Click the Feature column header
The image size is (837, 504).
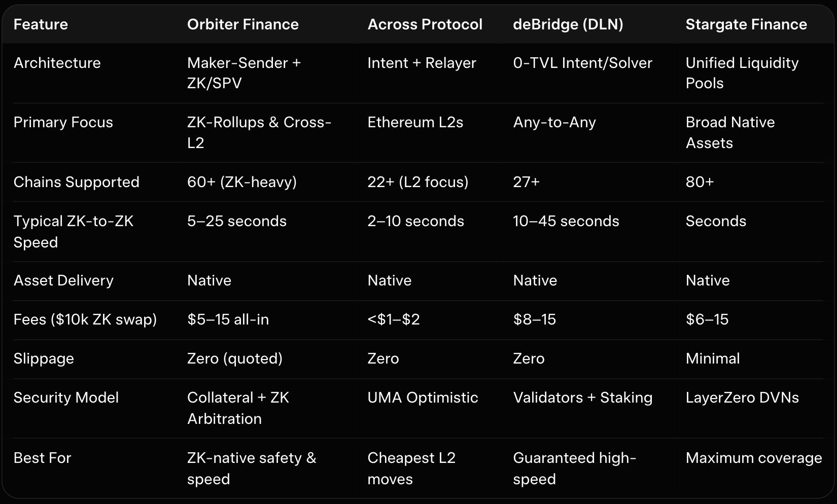pyautogui.click(x=41, y=24)
